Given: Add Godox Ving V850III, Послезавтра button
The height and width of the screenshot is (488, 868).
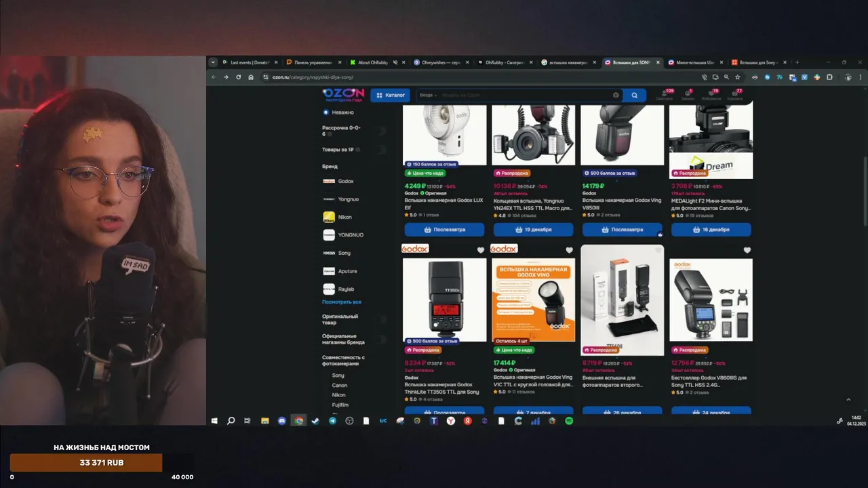Looking at the screenshot, I should tap(622, 229).
